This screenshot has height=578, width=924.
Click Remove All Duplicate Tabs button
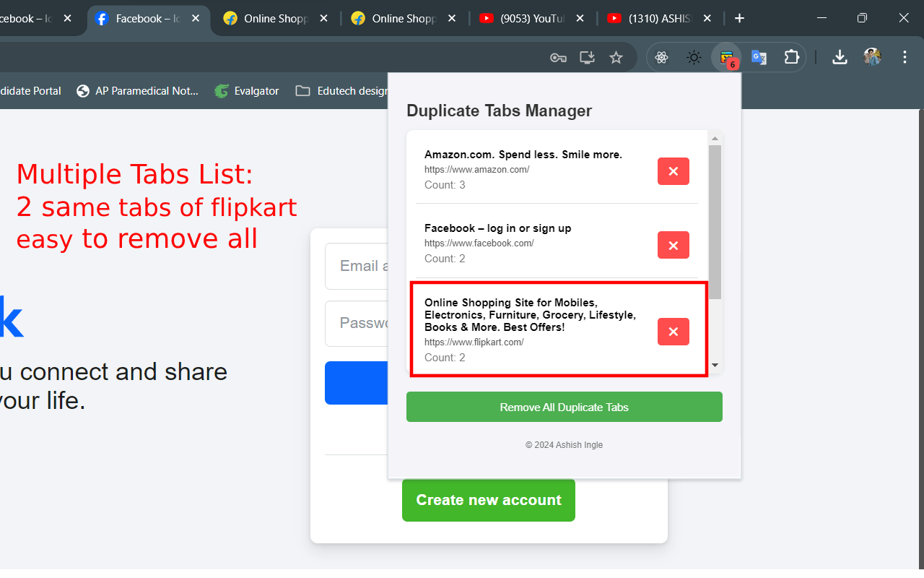(565, 407)
